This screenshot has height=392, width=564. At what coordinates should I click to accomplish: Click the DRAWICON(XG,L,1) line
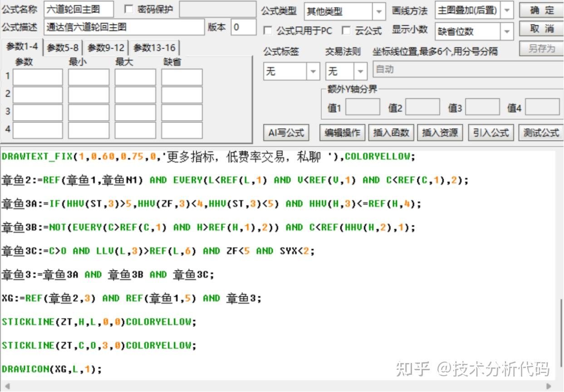(52, 369)
